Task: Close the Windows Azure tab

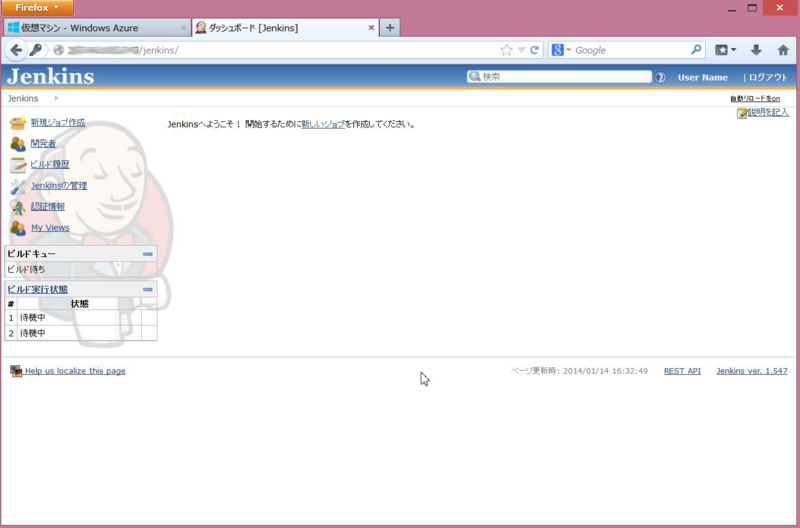Action: coord(184,28)
